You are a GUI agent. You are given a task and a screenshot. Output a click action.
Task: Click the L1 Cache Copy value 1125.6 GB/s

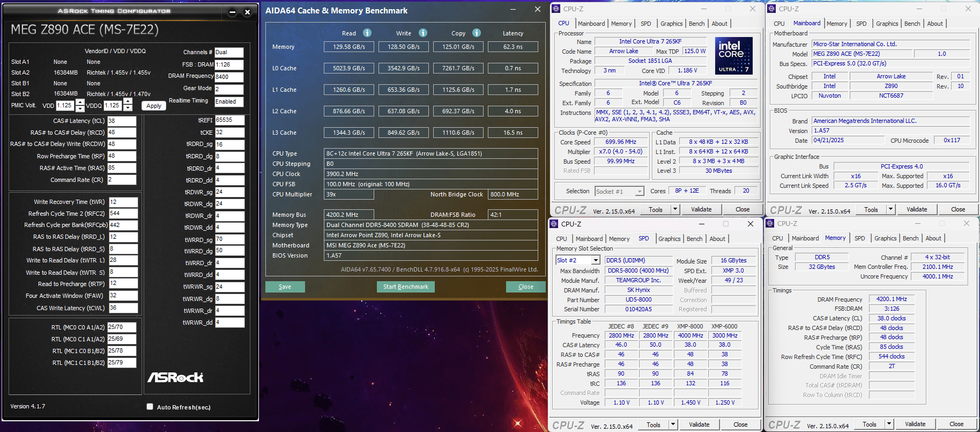(x=458, y=90)
